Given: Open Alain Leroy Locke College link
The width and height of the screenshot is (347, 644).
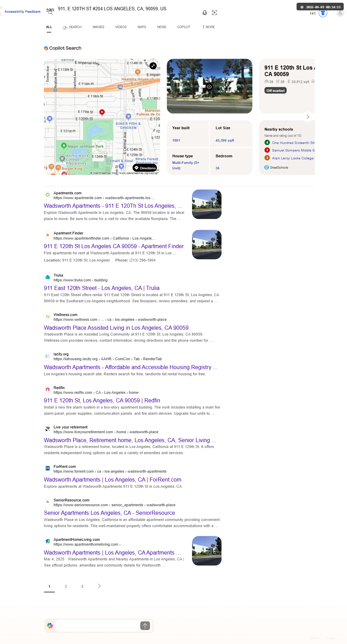Looking at the screenshot, I should (x=293, y=158).
